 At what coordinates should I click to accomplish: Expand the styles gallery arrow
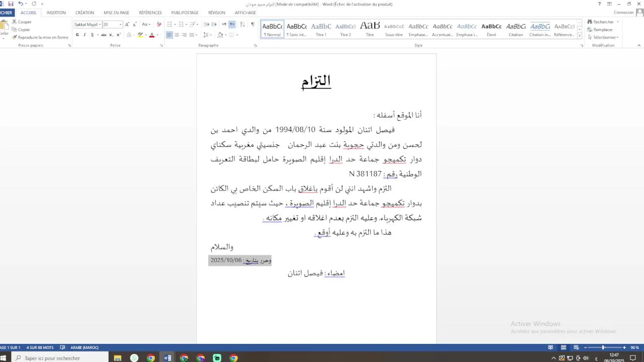pyautogui.click(x=580, y=36)
